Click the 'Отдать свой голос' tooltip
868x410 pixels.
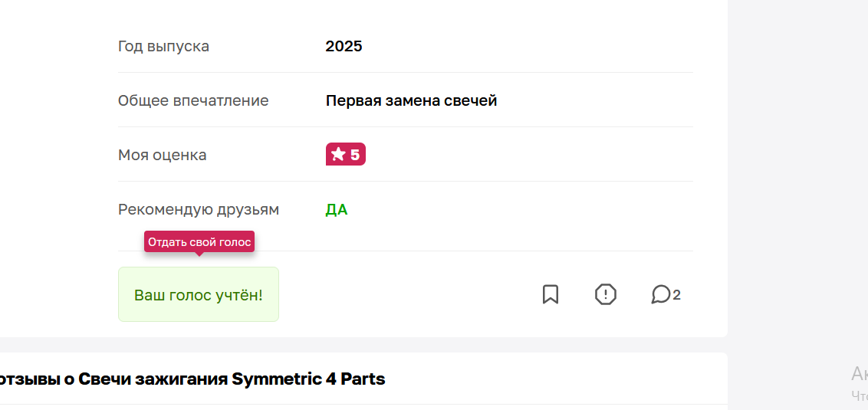click(199, 242)
